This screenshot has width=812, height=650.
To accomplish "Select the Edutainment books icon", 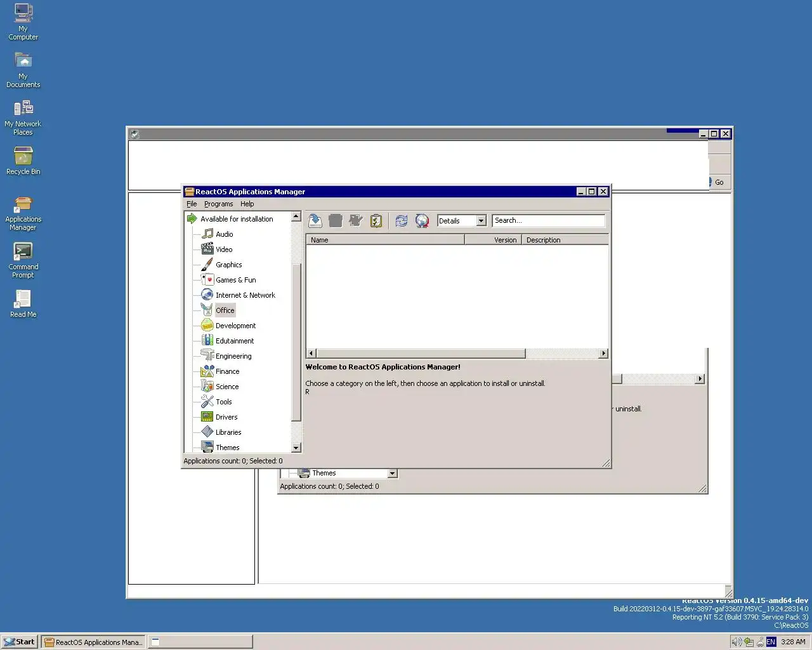I will click(207, 340).
